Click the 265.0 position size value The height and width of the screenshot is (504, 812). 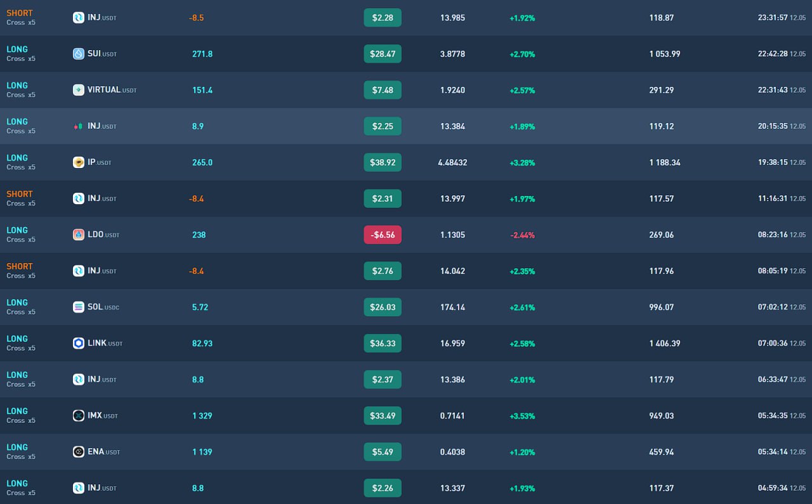pos(202,162)
